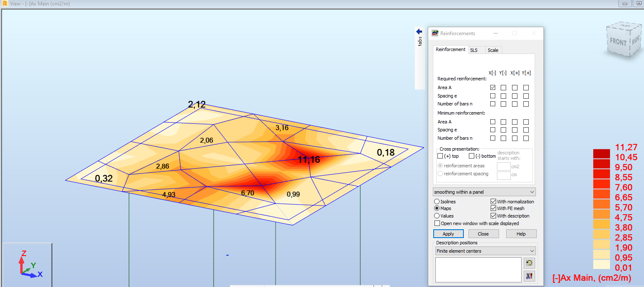Open the Finite element centers dropdown
The image size is (644, 287).
(532, 251)
